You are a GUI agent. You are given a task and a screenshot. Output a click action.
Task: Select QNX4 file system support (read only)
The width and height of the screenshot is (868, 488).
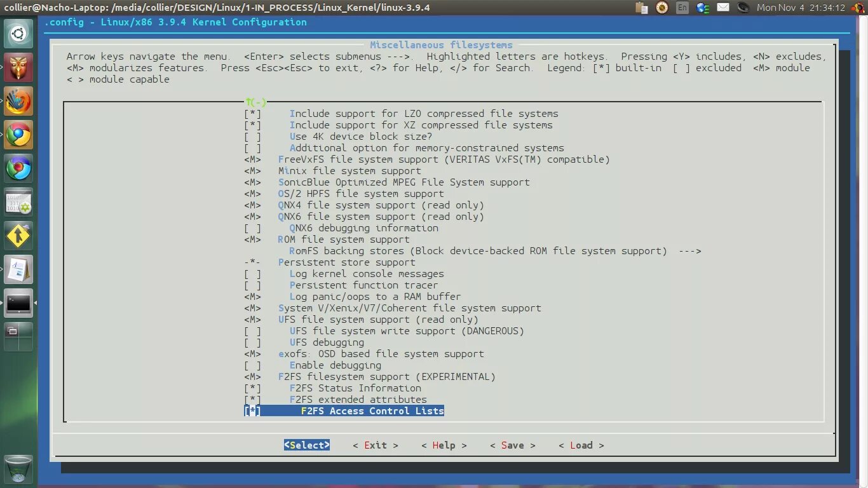click(x=364, y=205)
